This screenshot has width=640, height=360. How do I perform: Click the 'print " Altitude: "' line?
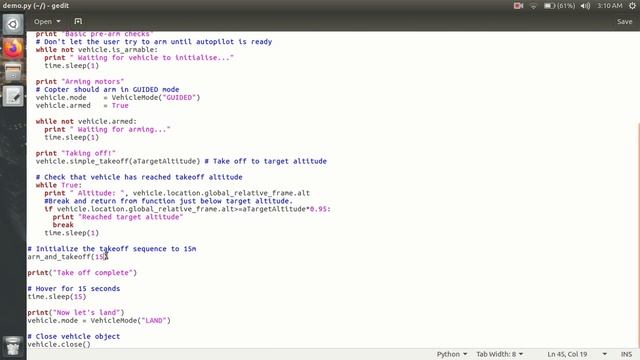177,193
